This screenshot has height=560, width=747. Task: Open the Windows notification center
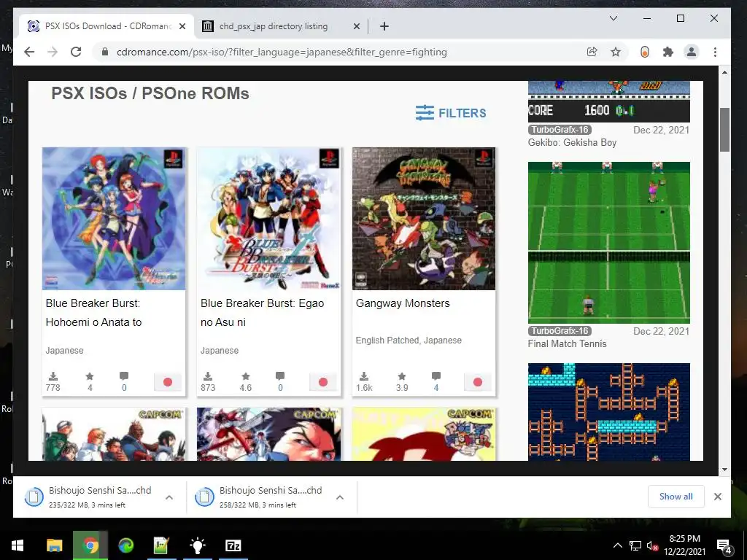[x=724, y=546]
